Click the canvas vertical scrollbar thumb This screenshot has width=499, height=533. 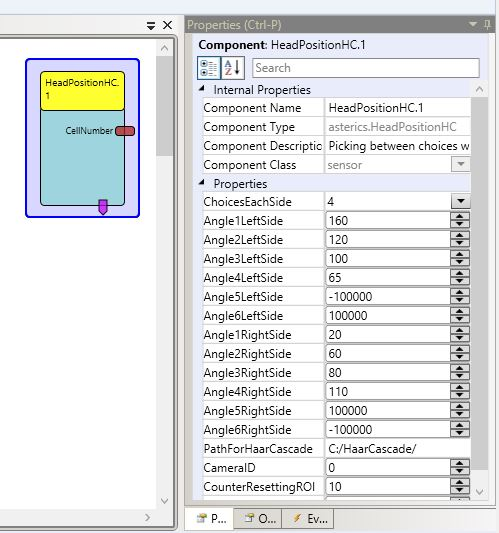click(165, 106)
